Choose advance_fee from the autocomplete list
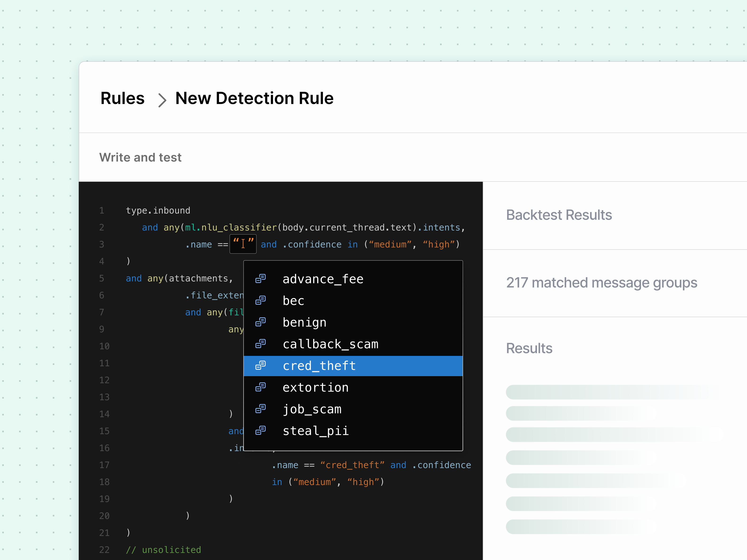This screenshot has width=747, height=560. tap(323, 279)
